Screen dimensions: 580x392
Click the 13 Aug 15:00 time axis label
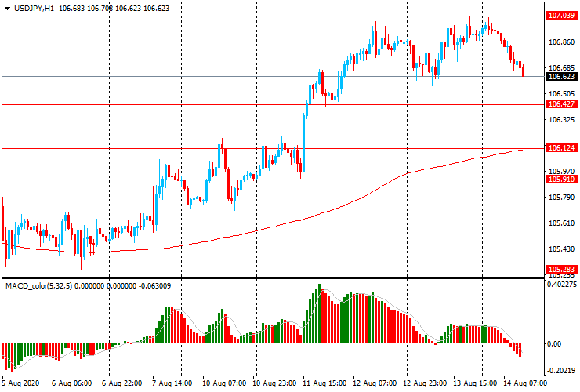pos(475,383)
